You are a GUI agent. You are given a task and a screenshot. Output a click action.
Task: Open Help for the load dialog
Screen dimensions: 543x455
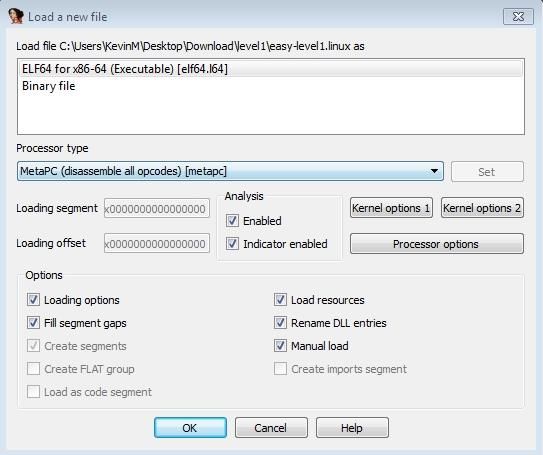(x=352, y=428)
